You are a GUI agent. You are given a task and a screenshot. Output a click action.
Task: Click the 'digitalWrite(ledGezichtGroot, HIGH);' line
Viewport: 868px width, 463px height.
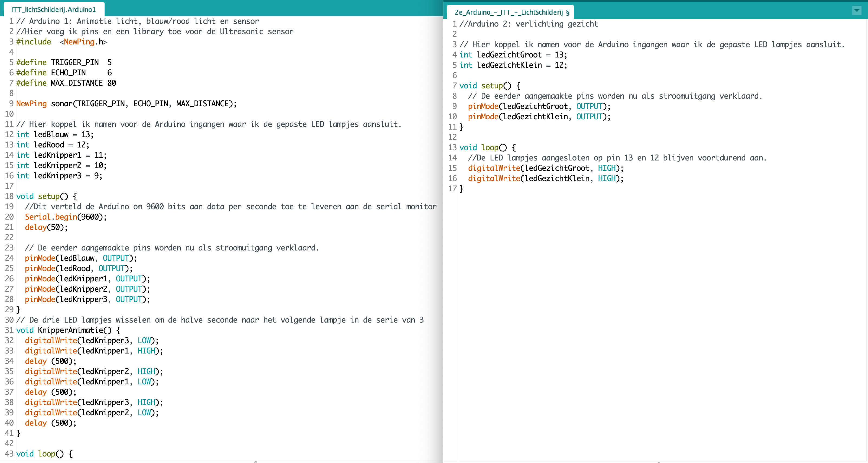(x=546, y=168)
